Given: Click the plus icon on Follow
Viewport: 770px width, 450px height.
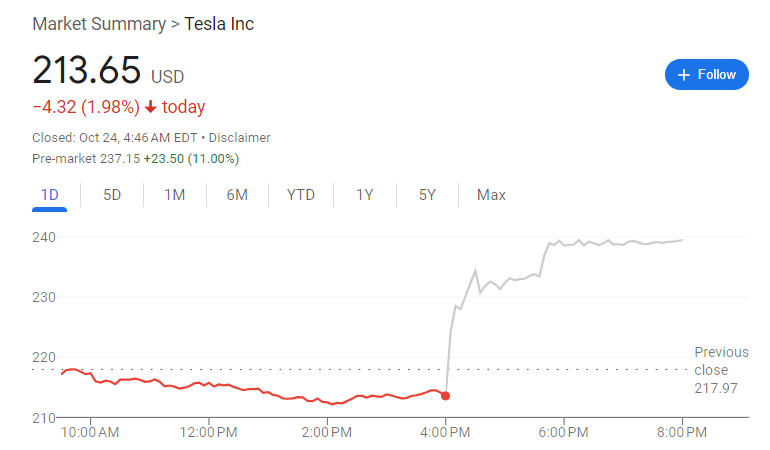Looking at the screenshot, I should point(684,75).
